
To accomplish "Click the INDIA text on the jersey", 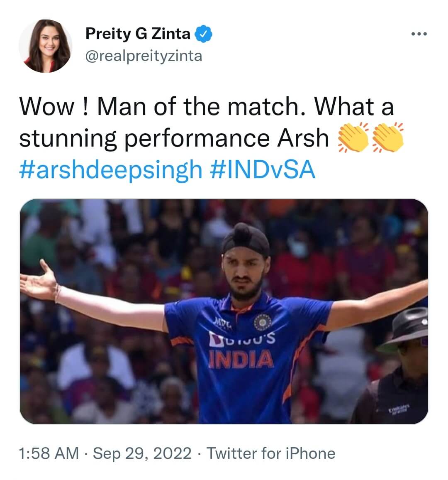I will 241,360.
